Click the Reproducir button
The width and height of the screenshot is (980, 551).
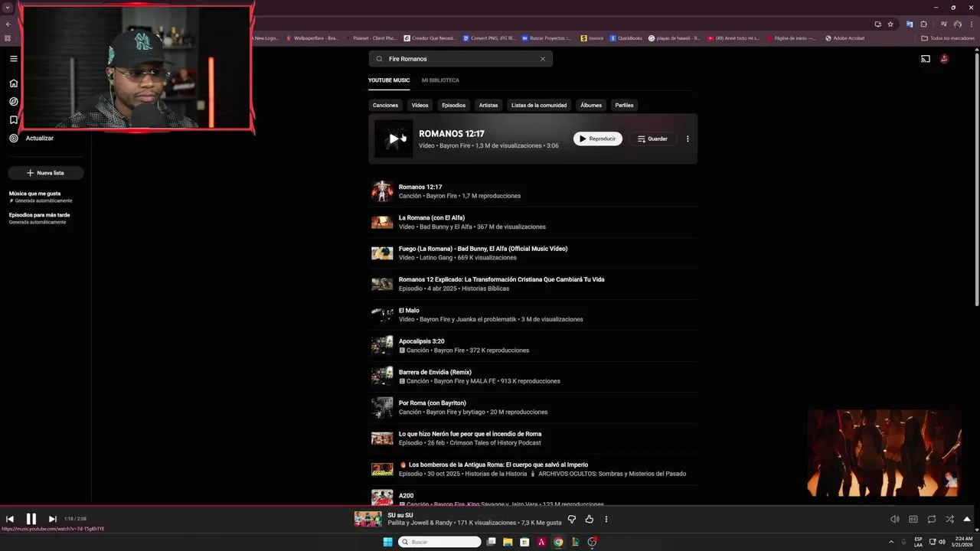[598, 139]
